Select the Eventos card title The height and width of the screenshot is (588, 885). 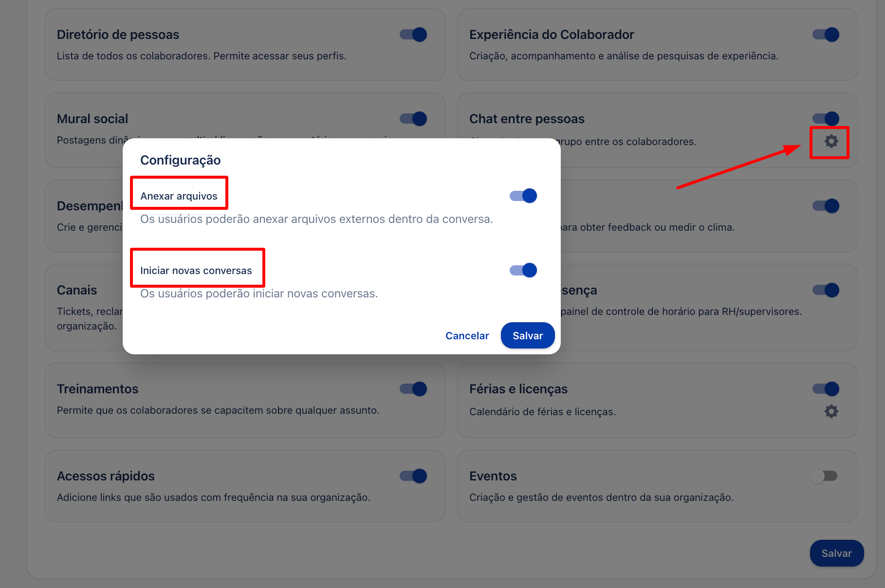click(x=493, y=476)
